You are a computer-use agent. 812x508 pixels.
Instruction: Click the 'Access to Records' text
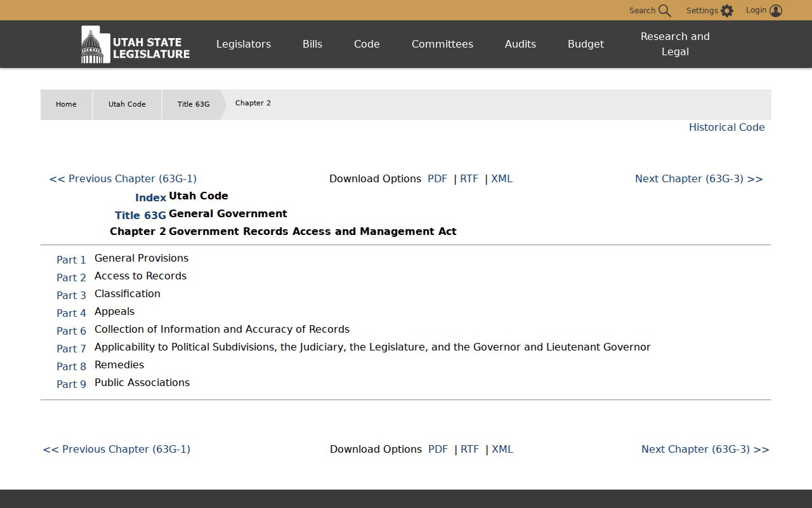[141, 276]
